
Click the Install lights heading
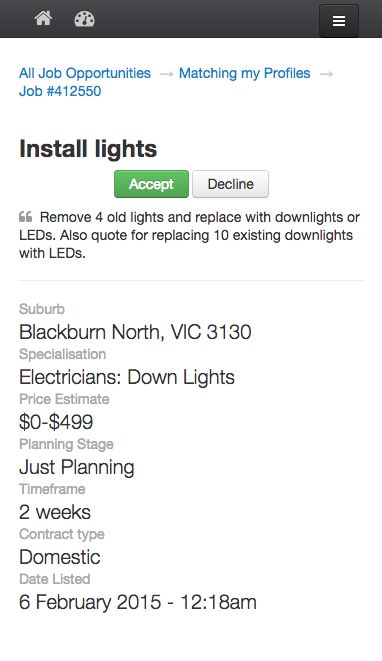pos(88,149)
